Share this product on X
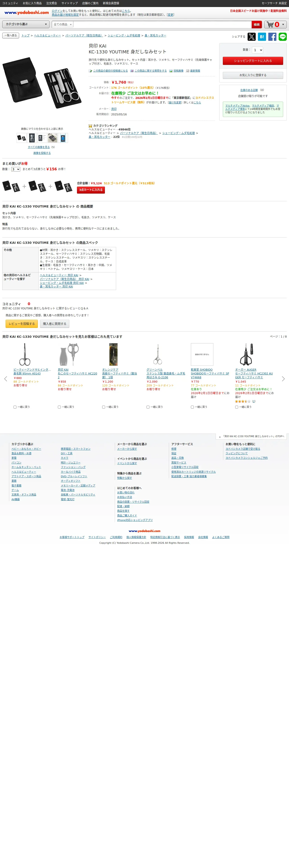Viewport: 289px width, 868px height. pyautogui.click(x=251, y=37)
